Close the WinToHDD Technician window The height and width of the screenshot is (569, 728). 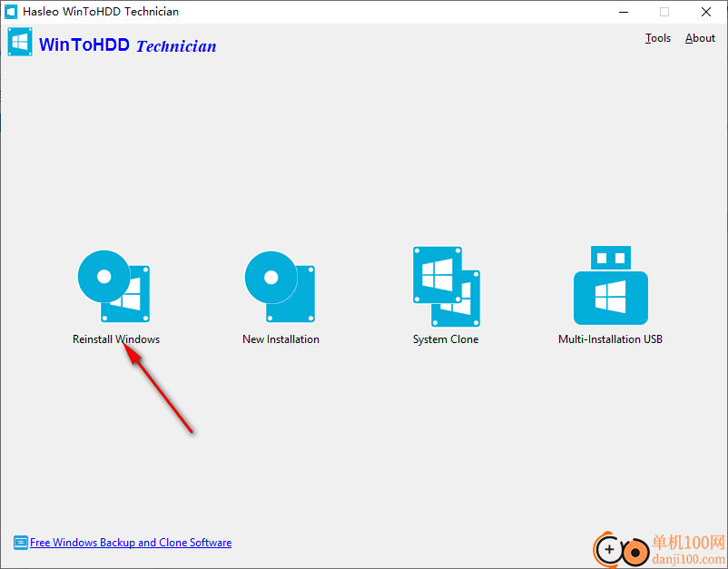pyautogui.click(x=706, y=12)
